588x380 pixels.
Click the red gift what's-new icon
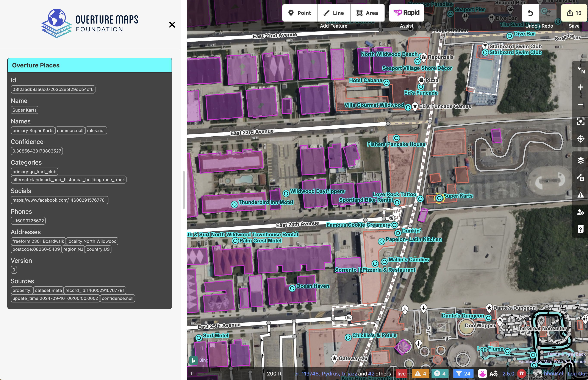[521, 373]
